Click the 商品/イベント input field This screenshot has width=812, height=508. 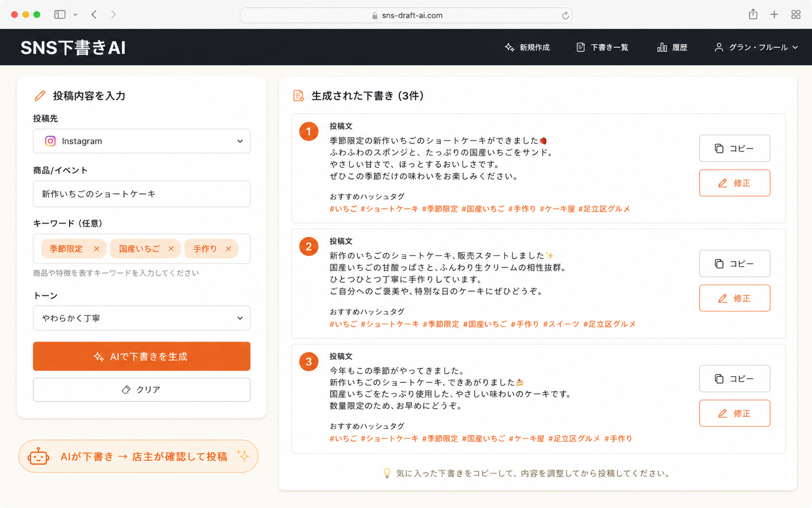142,194
